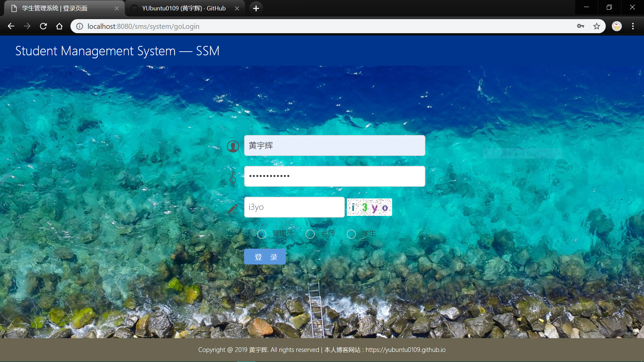Screen dimensions: 644x362
Task: Select the 学生 radio button
Action: (351, 234)
